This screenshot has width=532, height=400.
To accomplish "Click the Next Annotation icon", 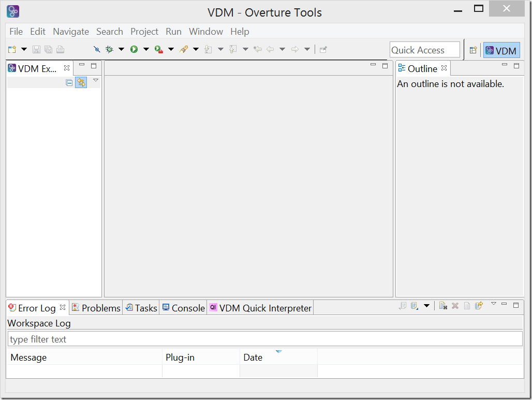I will (209, 50).
